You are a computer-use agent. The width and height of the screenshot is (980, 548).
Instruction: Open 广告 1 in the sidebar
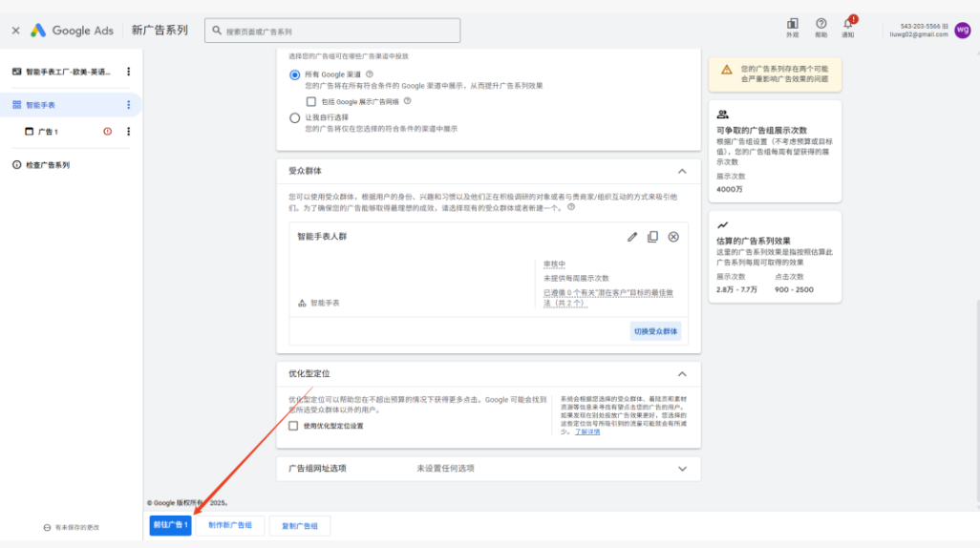tap(48, 132)
